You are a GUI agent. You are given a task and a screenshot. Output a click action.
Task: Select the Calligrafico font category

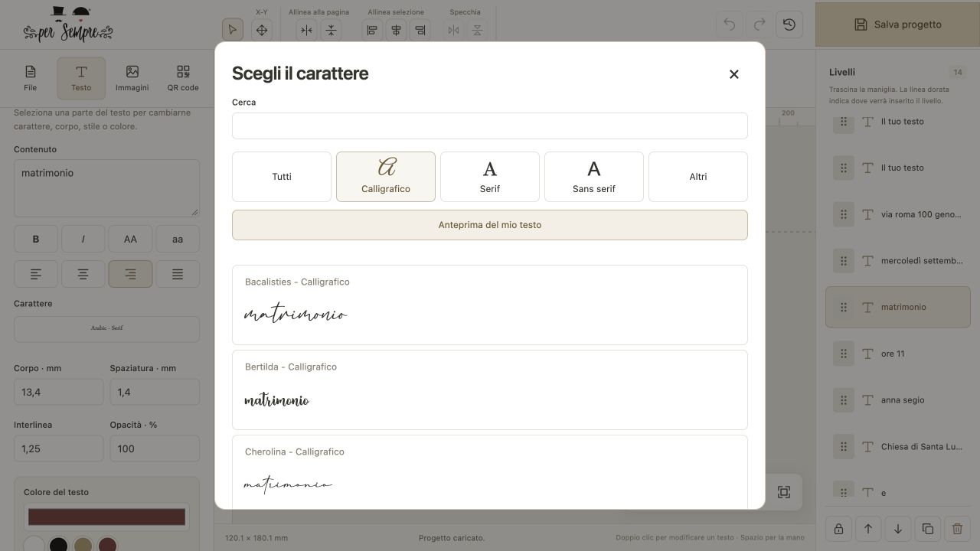tap(386, 177)
